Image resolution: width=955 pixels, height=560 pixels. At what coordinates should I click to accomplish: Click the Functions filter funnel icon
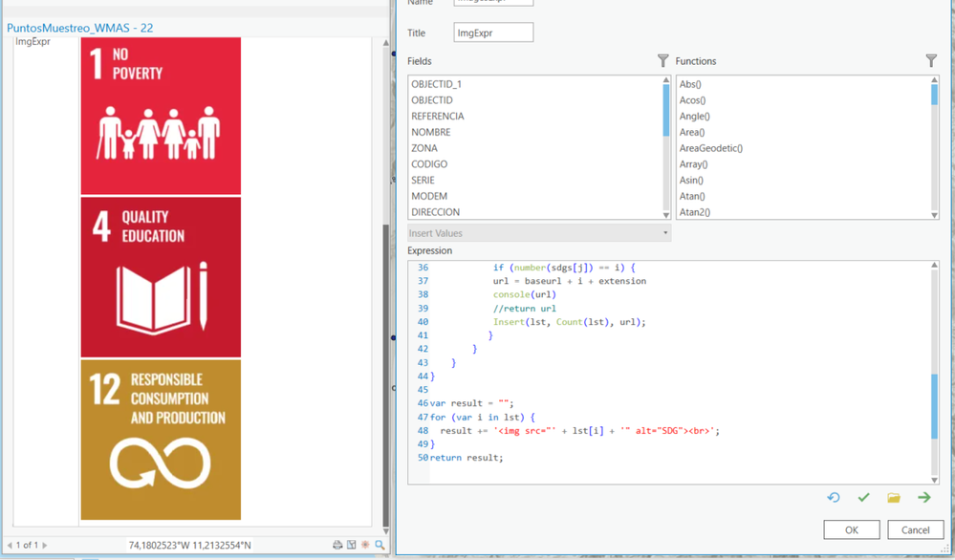click(931, 61)
